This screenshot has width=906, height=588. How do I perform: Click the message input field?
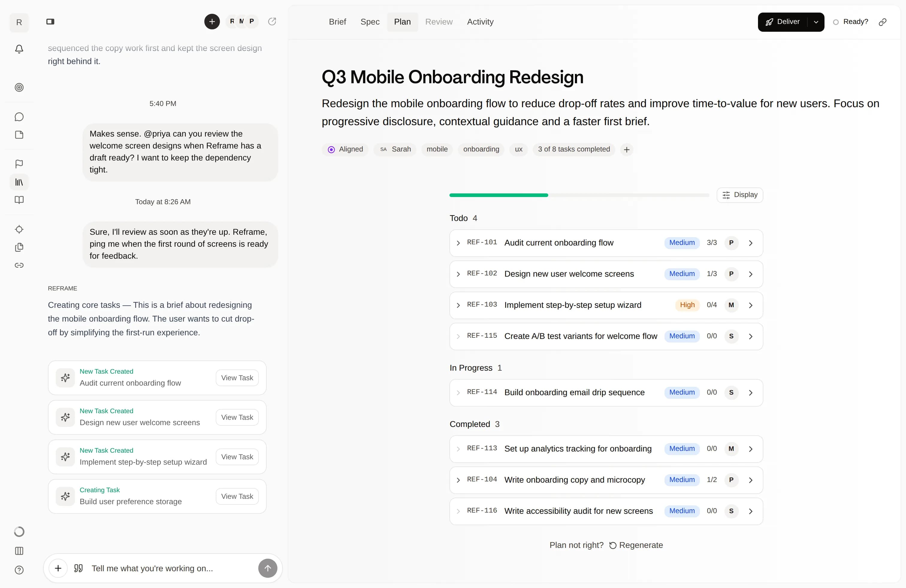pyautogui.click(x=171, y=568)
